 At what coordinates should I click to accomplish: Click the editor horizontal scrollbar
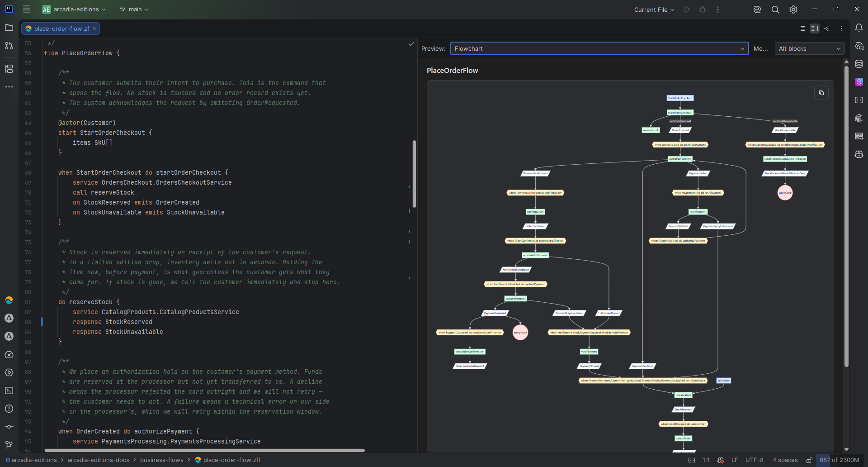[x=205, y=450]
